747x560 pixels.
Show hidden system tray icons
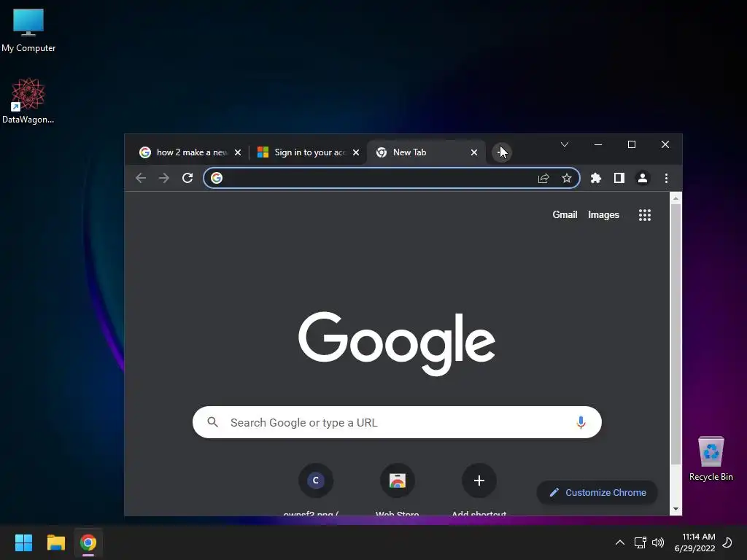click(x=620, y=542)
